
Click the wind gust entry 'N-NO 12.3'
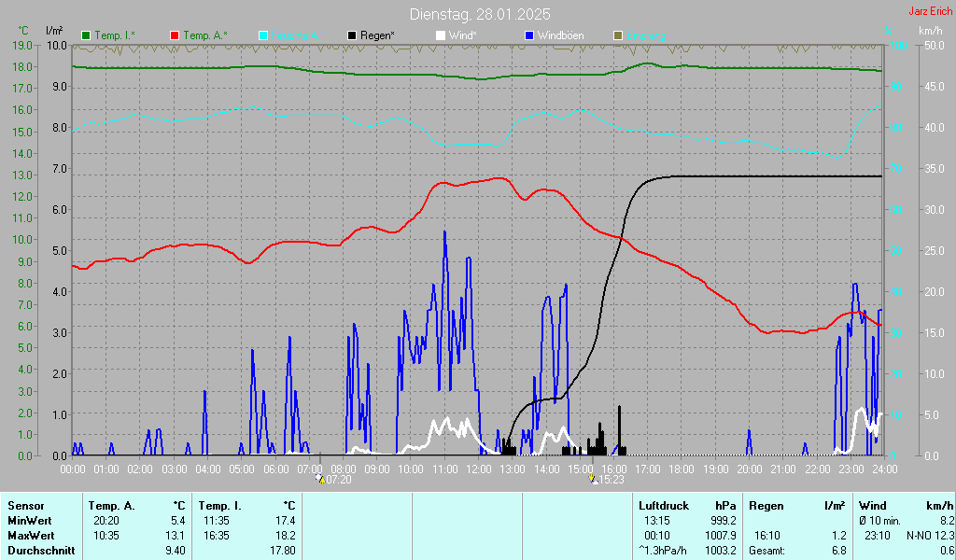[x=930, y=536]
